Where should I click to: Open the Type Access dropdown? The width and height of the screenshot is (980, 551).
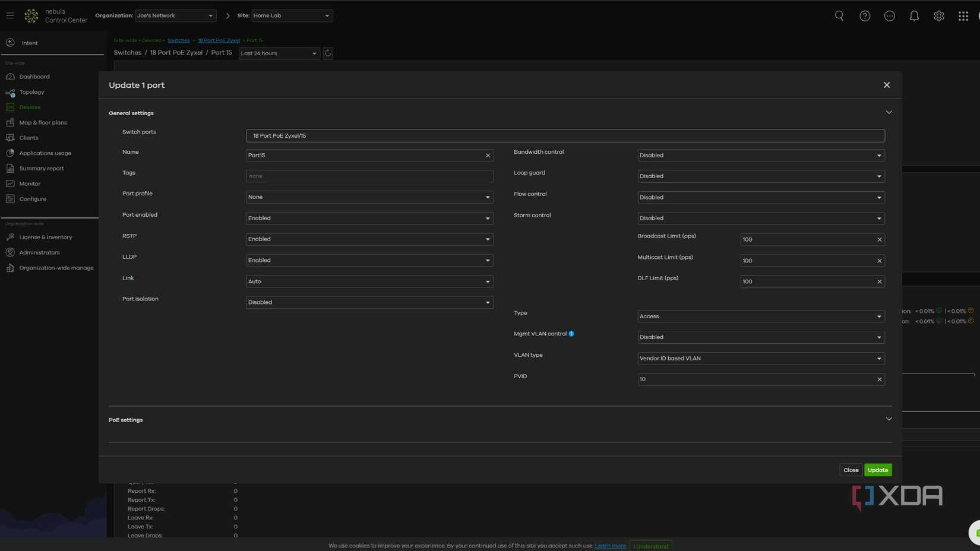(761, 316)
